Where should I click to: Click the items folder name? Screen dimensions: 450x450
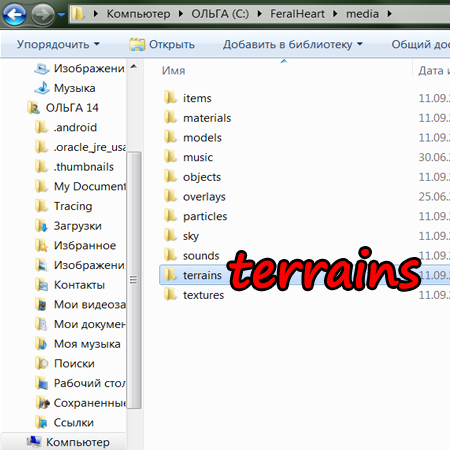tap(197, 98)
